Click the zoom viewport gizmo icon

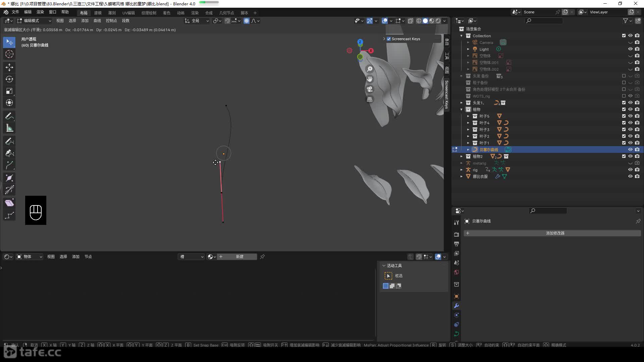[370, 69]
